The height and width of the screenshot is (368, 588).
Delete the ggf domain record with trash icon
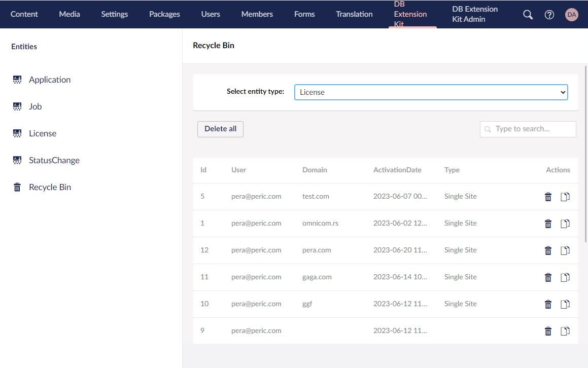pyautogui.click(x=548, y=304)
